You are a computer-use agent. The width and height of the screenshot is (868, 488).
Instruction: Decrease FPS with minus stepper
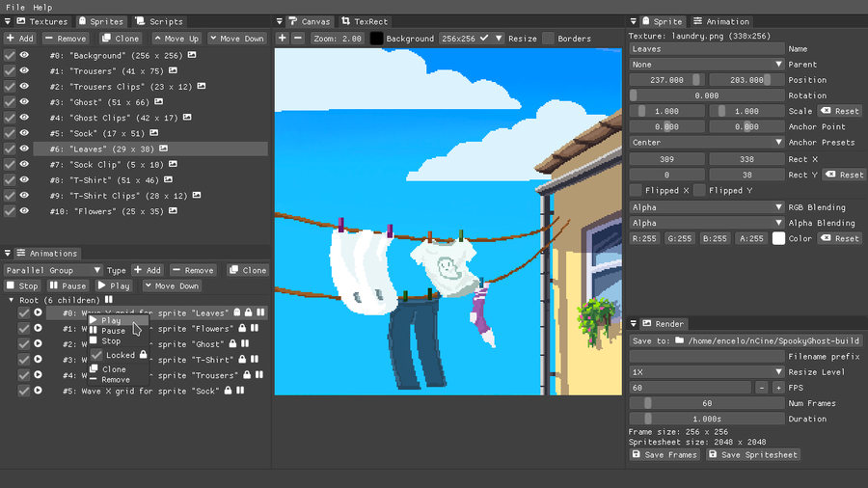pos(762,388)
